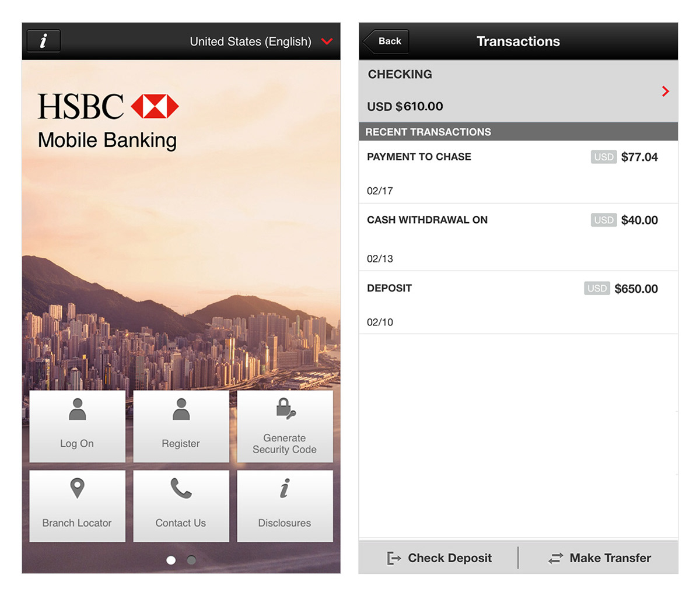The width and height of the screenshot is (700, 596).
Task: Click the CHECKING account heading
Action: pyautogui.click(x=400, y=74)
